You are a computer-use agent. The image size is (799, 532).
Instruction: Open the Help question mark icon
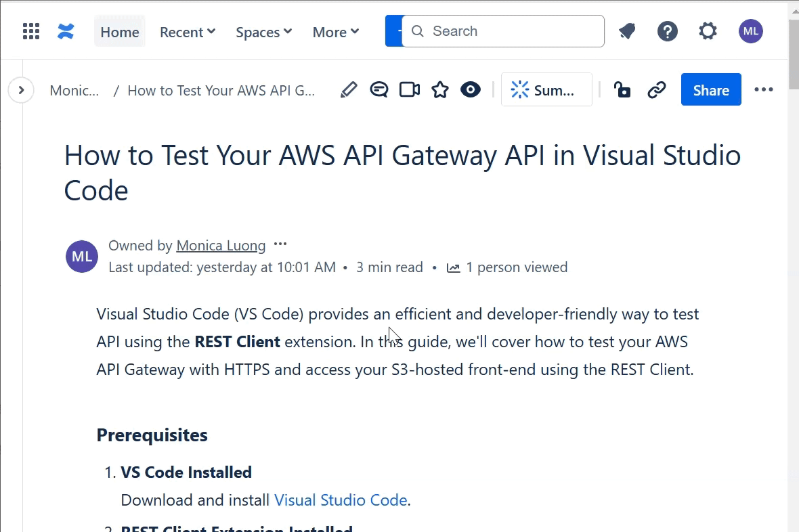tap(667, 32)
